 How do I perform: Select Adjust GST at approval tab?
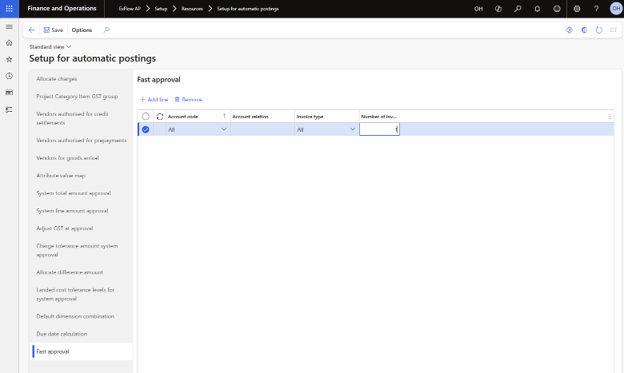pos(64,228)
